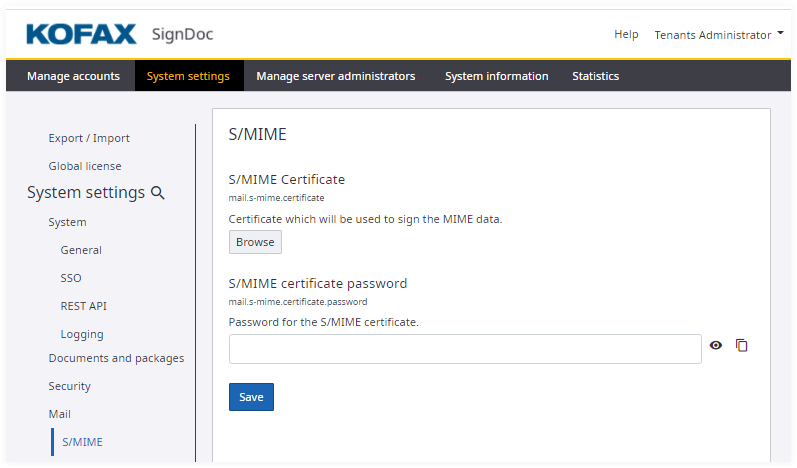
Task: Expand the Mail section in sidebar
Action: coord(60,414)
